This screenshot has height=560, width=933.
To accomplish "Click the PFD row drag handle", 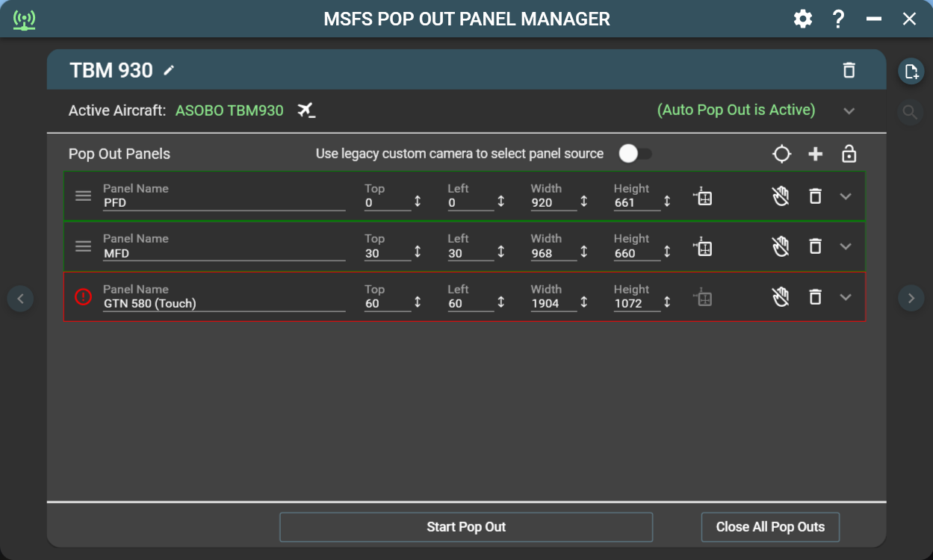I will pyautogui.click(x=84, y=196).
